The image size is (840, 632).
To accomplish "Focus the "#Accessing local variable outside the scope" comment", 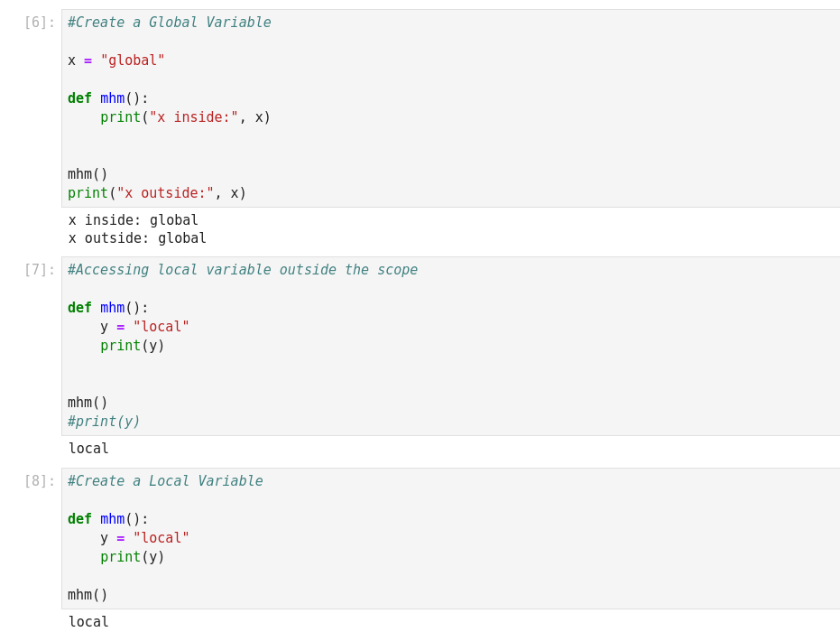I will click(x=243, y=270).
